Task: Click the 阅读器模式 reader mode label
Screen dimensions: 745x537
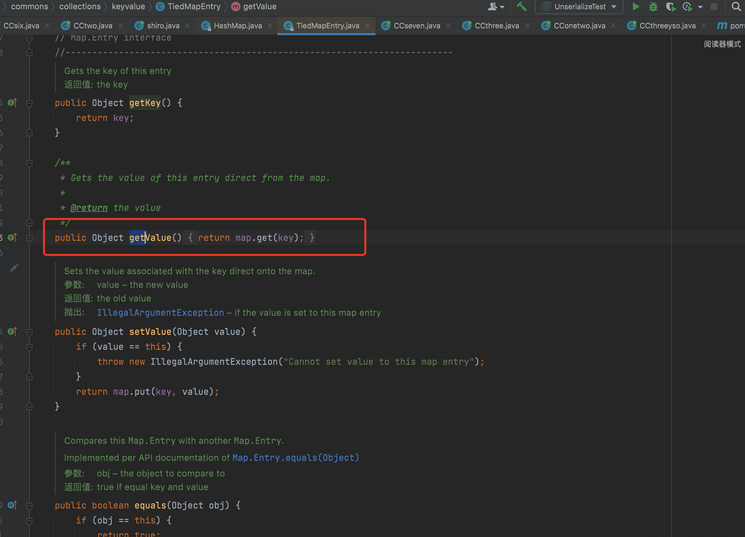Action: pyautogui.click(x=722, y=44)
